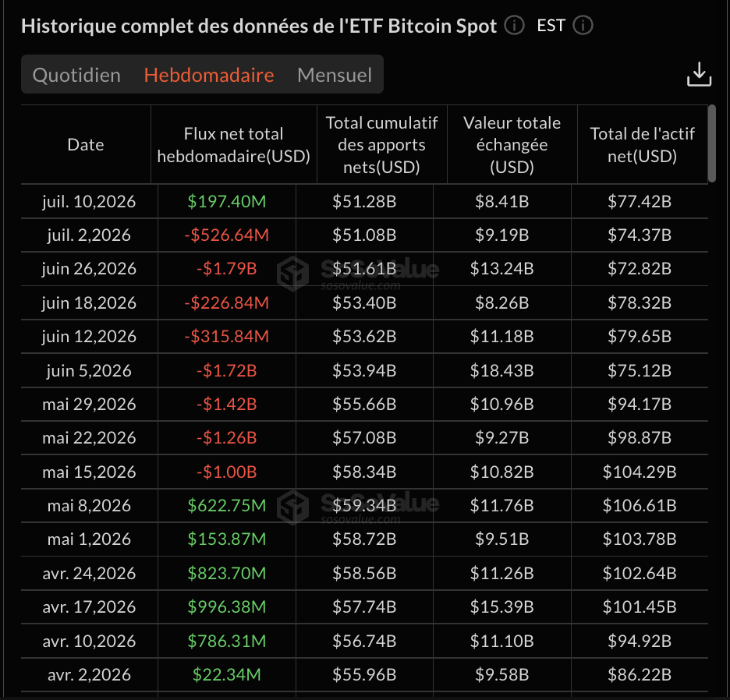The image size is (730, 700).
Task: Click the -$1.72B net flow value
Action: coord(227,371)
